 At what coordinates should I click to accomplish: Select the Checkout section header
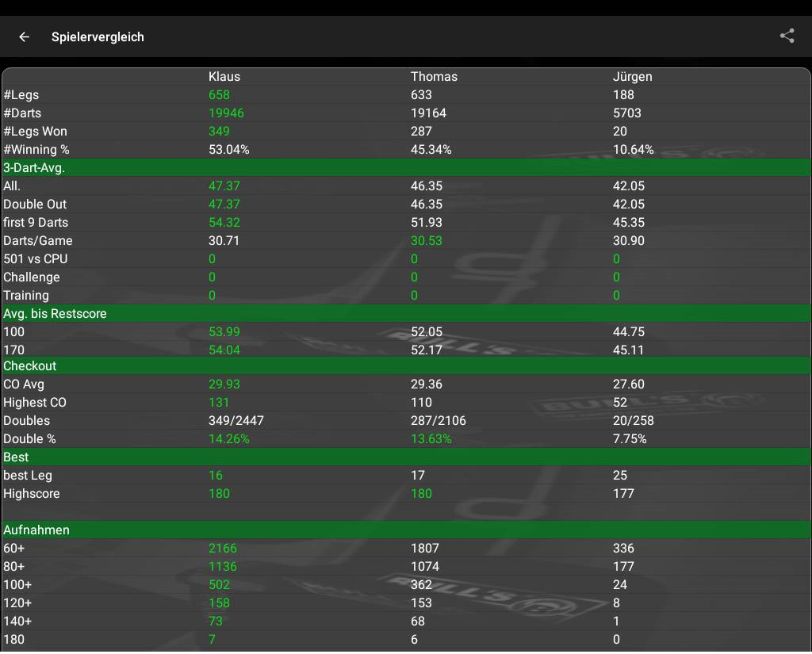[x=30, y=366]
